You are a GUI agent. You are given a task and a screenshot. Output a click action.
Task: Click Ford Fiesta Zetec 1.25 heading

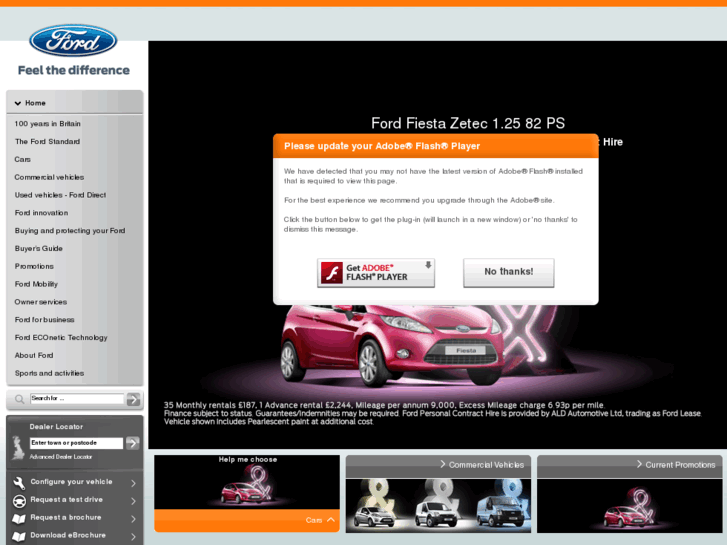pyautogui.click(x=468, y=123)
